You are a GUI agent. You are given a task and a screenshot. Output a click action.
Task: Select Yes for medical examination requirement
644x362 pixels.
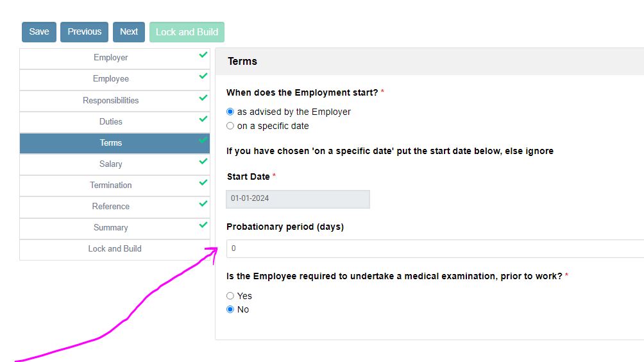pos(230,296)
